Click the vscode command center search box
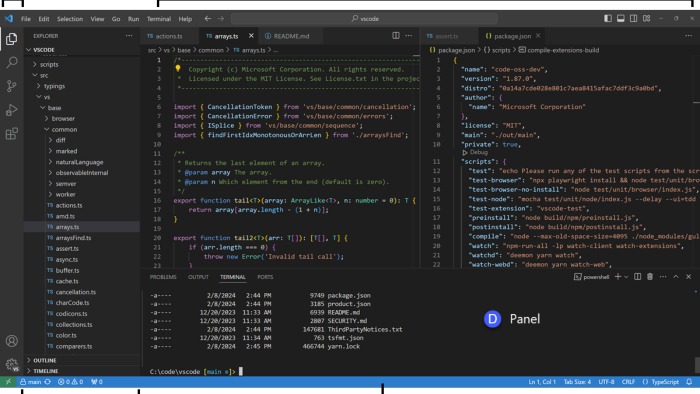Image resolution: width=700 pixels, height=394 pixels. click(x=364, y=19)
